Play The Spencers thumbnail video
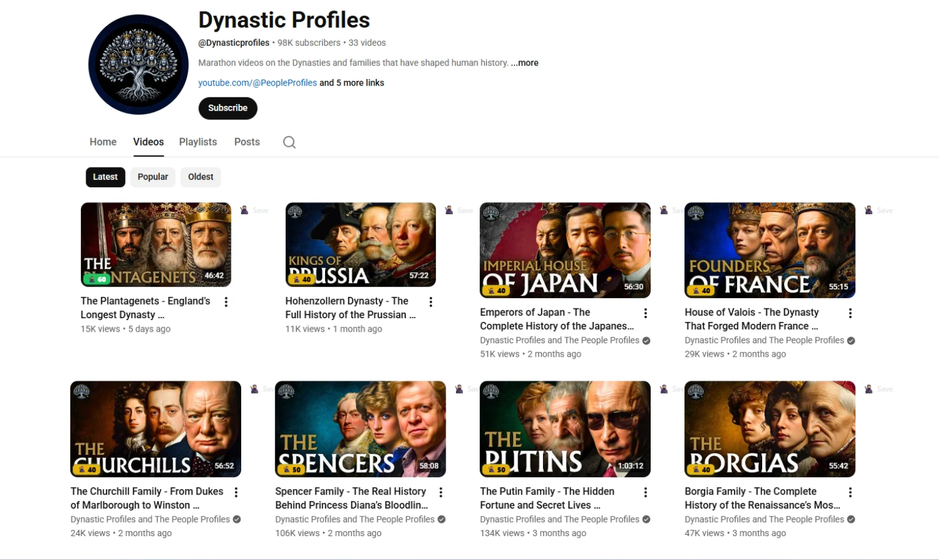Image resolution: width=939 pixels, height=560 pixels. (361, 429)
